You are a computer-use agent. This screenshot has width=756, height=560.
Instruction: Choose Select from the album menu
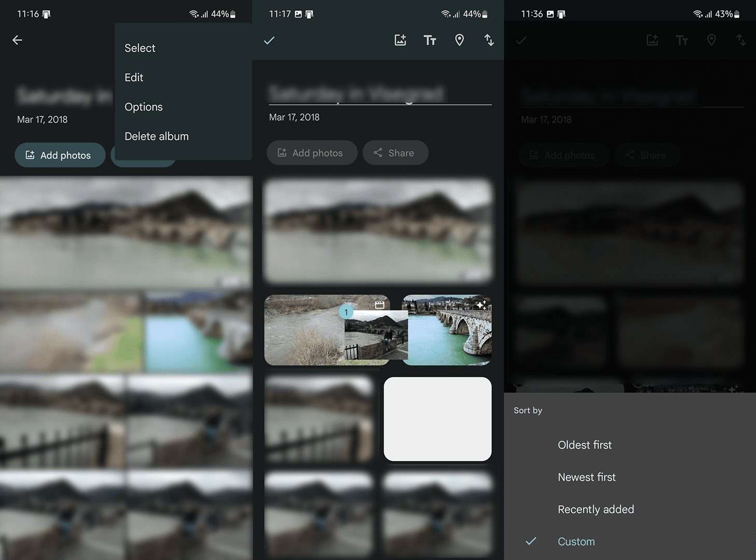click(x=139, y=48)
